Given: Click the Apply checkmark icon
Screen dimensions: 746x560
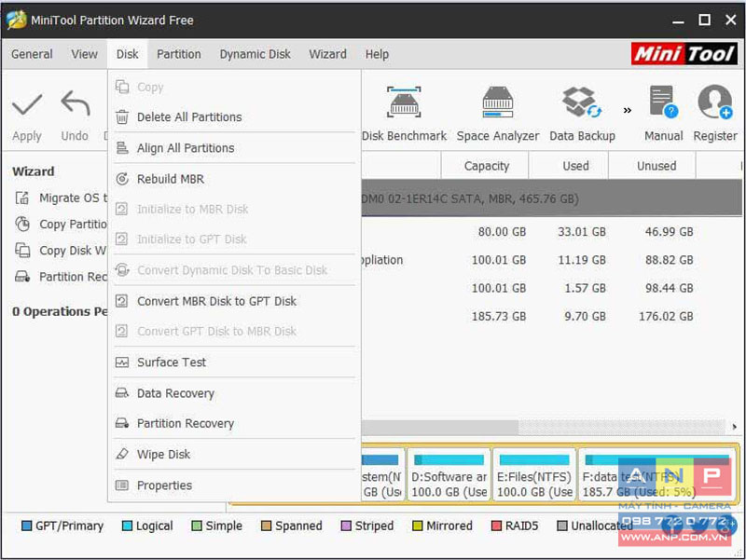Looking at the screenshot, I should point(27,104).
